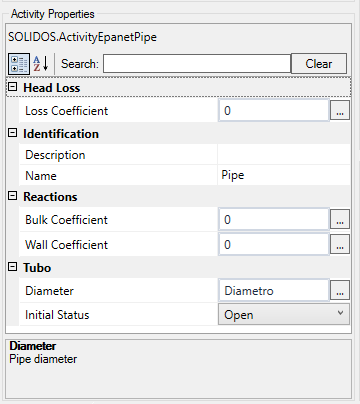Screen dimensions: 360x404
Task: Edit the Bulk Coefficient value field
Action: [x=274, y=219]
